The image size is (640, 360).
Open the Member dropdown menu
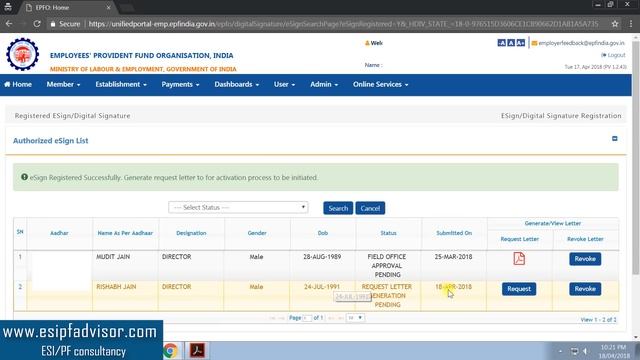tap(63, 84)
